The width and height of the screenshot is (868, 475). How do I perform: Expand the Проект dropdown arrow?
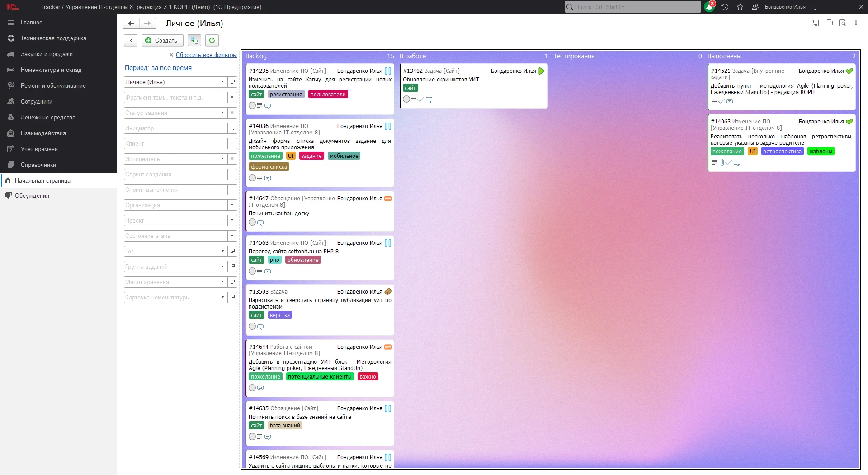click(232, 220)
